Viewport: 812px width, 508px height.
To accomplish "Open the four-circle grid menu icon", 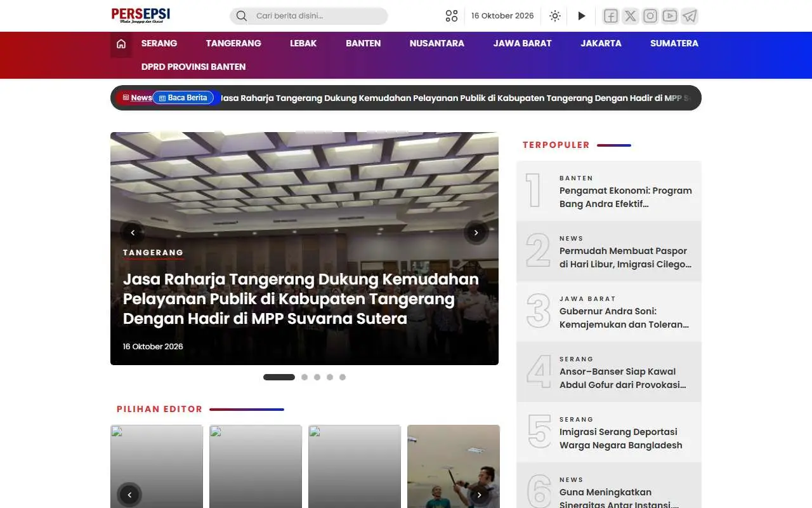I will pos(452,16).
